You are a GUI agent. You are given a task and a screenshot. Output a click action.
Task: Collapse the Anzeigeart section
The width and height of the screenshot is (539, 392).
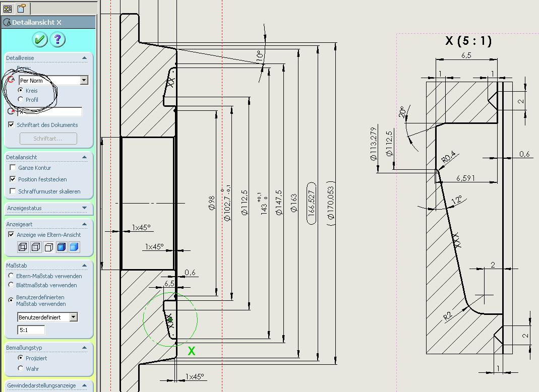85,224
